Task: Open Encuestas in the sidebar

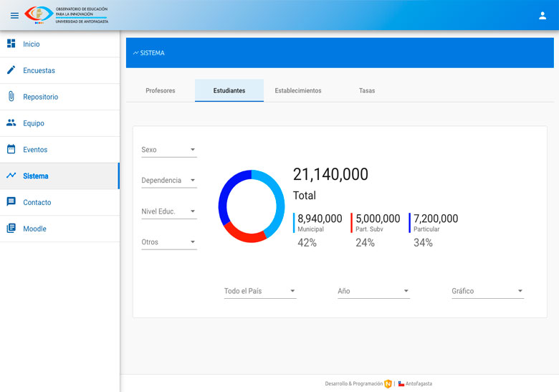Action: pyautogui.click(x=60, y=70)
